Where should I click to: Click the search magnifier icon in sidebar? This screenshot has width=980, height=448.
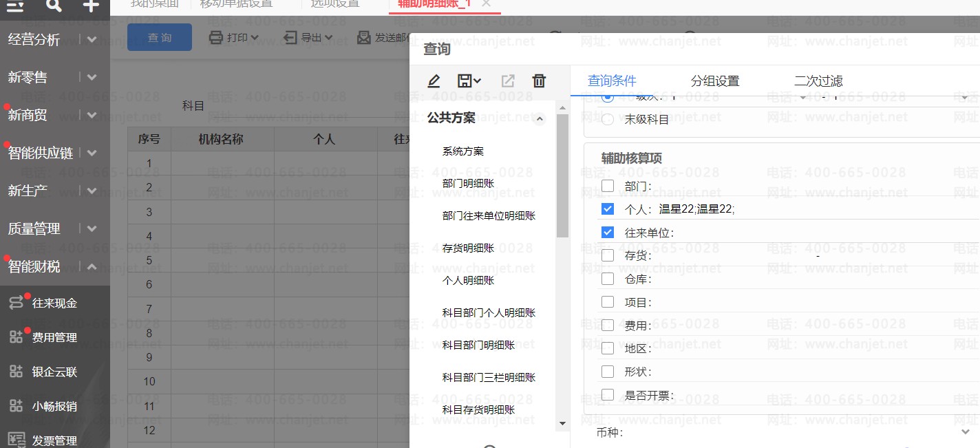pos(54,6)
